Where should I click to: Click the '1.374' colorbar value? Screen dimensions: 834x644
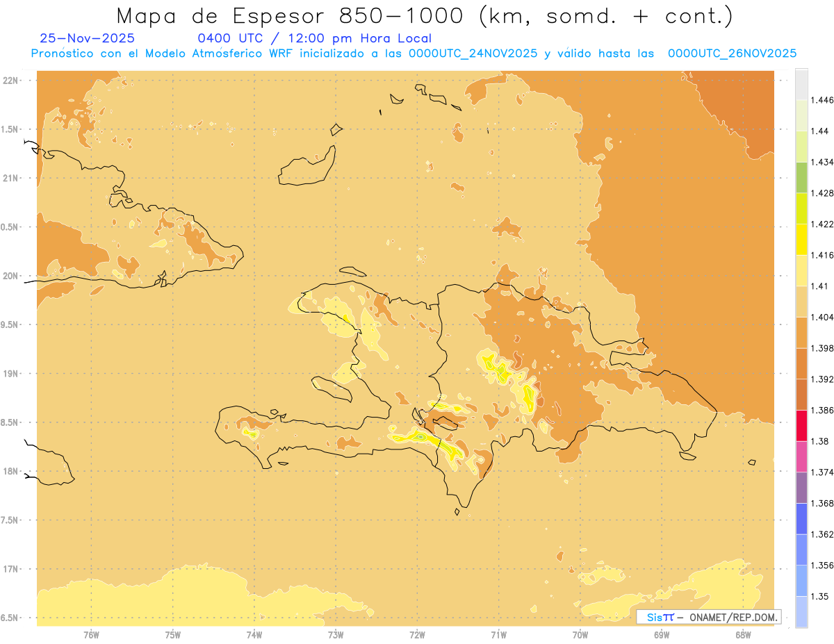pos(822,472)
